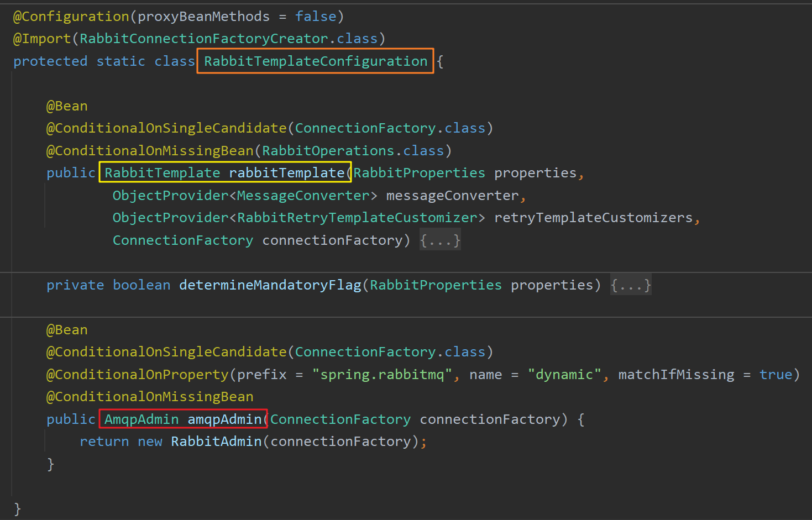
Task: Click RabbitAdmin constructor call
Action: (x=216, y=442)
